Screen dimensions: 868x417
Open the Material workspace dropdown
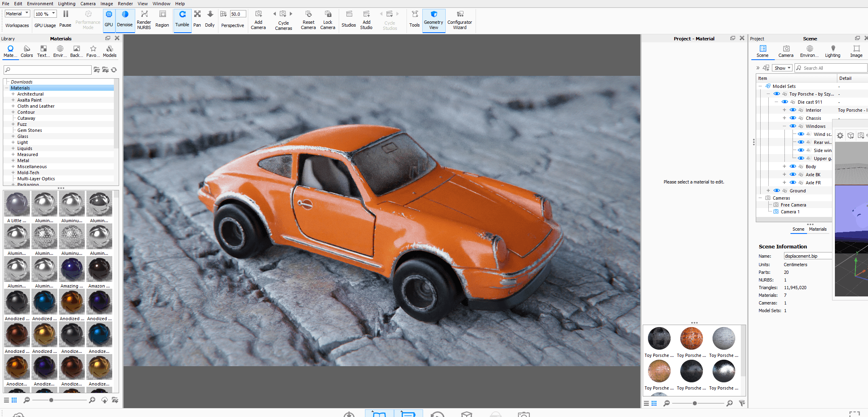(x=17, y=14)
